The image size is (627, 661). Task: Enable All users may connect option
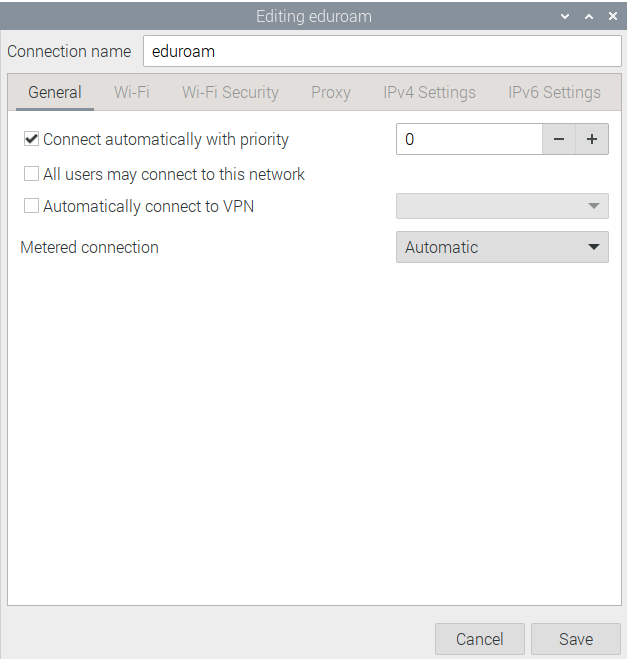coord(32,174)
